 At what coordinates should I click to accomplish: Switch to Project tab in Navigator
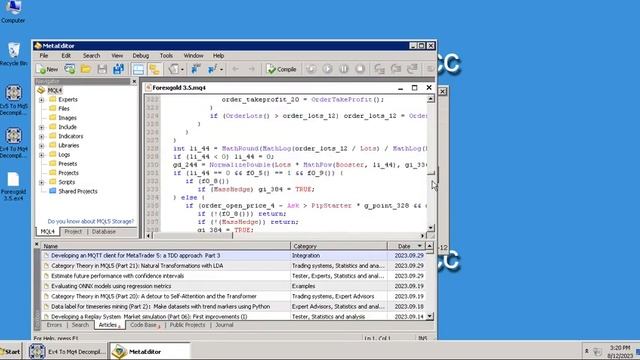[x=73, y=231]
